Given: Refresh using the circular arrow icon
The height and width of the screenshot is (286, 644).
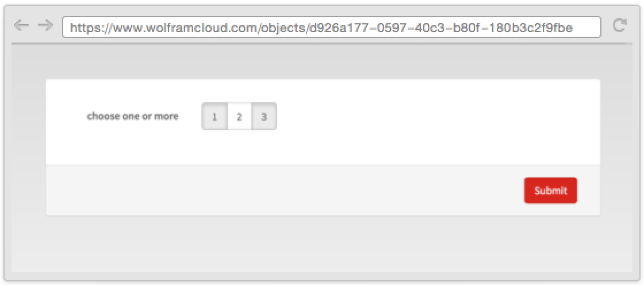Looking at the screenshot, I should 619,25.
